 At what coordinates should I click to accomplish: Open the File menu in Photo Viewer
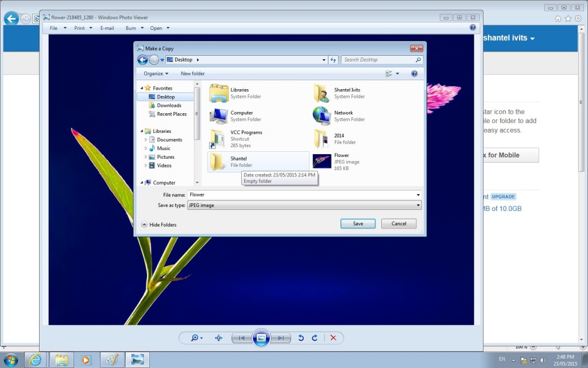point(58,28)
